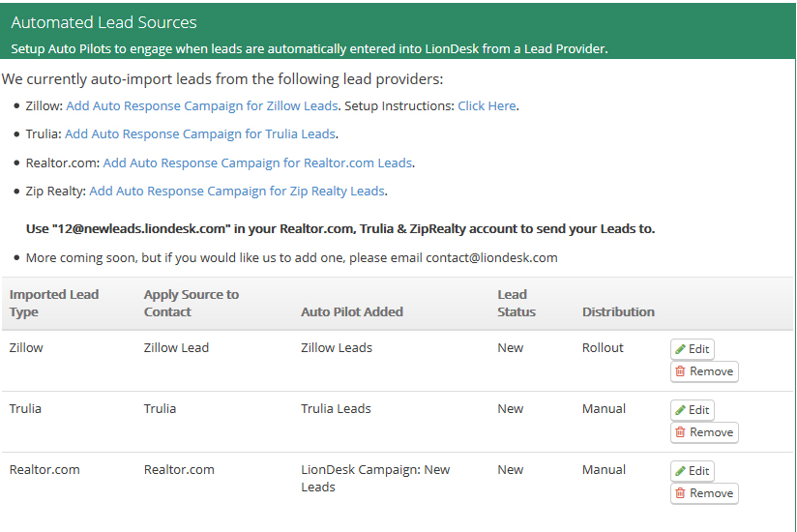The height and width of the screenshot is (532, 797).
Task: Add Auto Response Campaign for Zip Realty Leads
Action: point(237,192)
